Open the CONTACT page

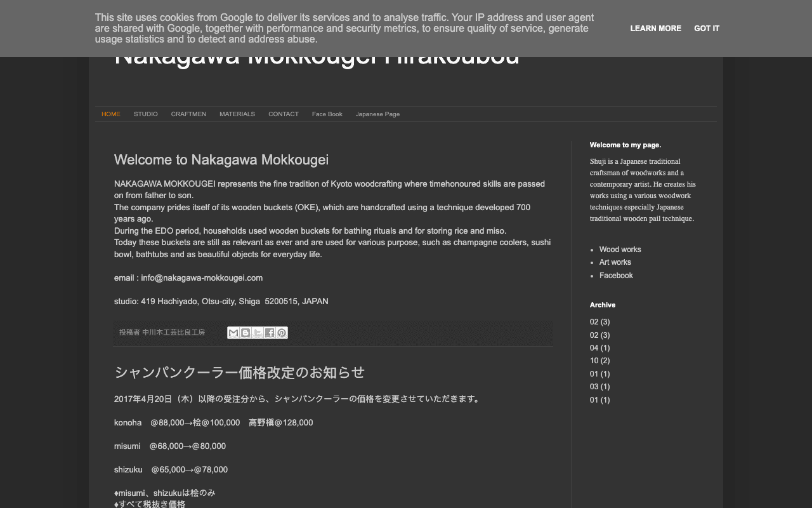tap(284, 114)
